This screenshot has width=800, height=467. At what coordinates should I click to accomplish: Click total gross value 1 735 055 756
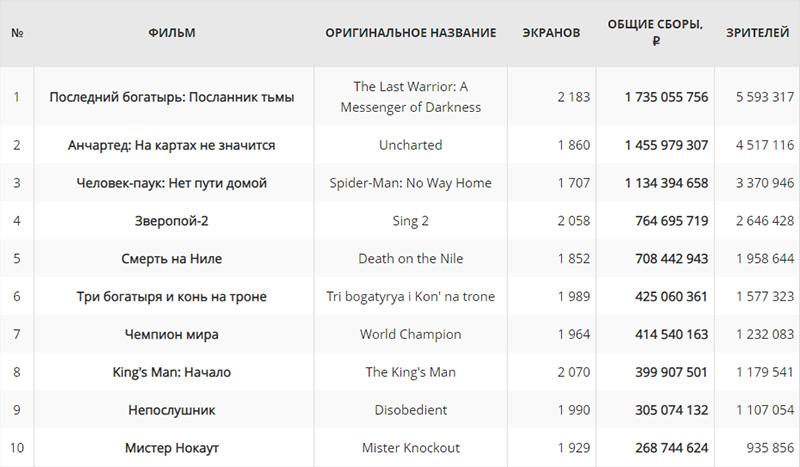tap(666, 97)
